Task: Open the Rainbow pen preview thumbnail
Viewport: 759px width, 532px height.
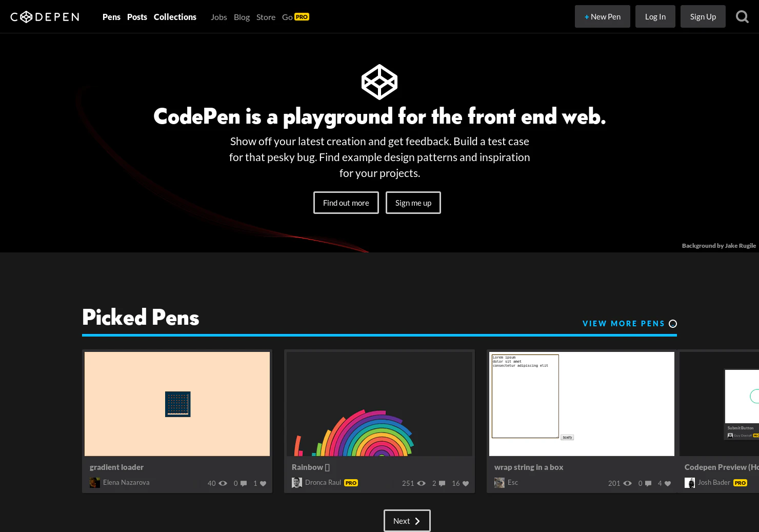Action: click(x=379, y=404)
